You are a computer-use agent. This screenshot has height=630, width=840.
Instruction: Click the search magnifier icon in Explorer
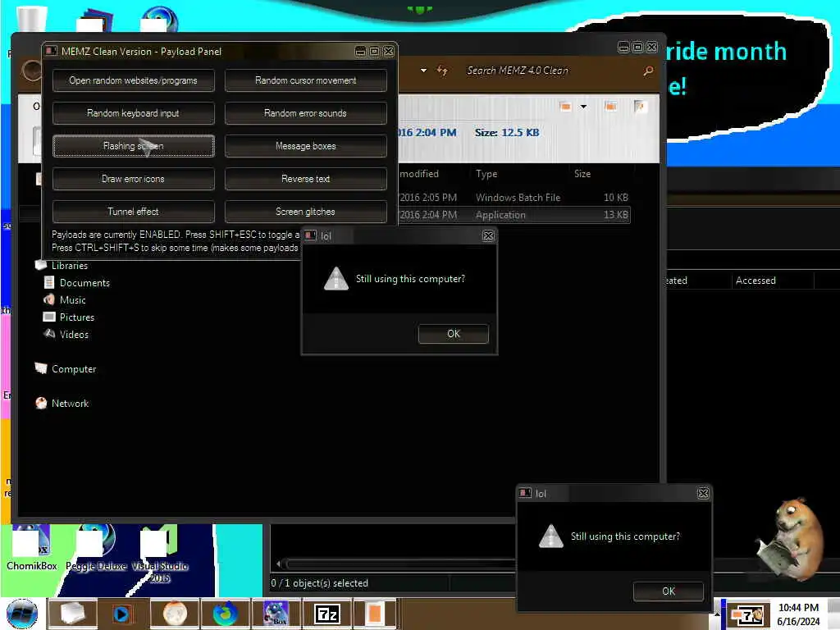(x=648, y=71)
